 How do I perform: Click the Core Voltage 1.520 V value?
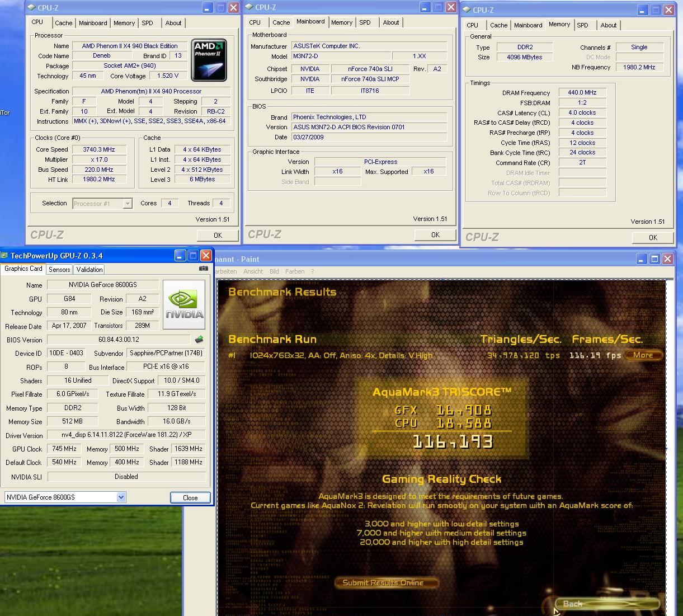pyautogui.click(x=168, y=76)
